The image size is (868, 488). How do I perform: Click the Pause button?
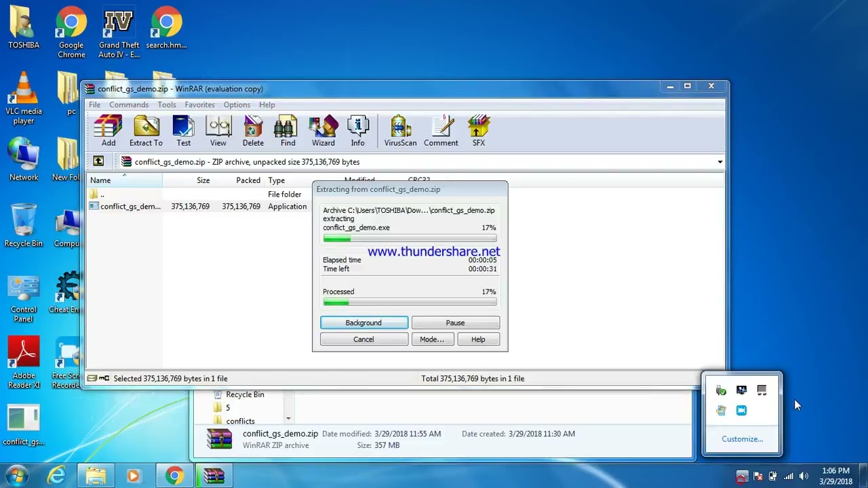tap(456, 323)
